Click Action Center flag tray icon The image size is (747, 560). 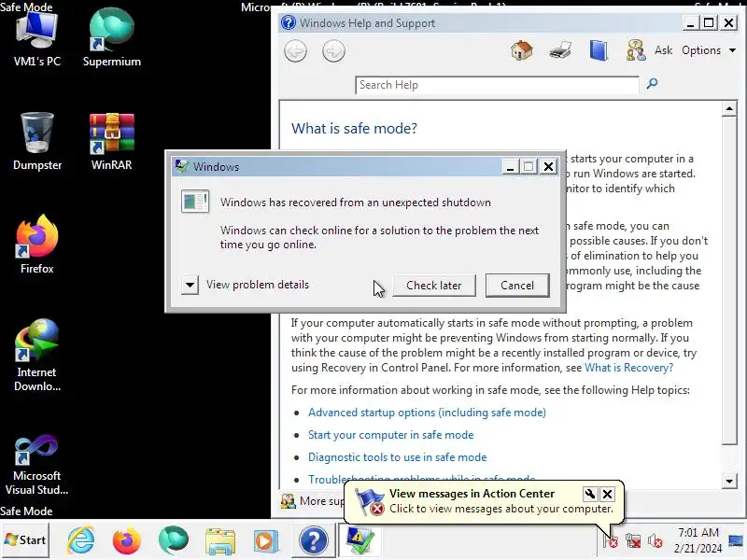pyautogui.click(x=611, y=541)
